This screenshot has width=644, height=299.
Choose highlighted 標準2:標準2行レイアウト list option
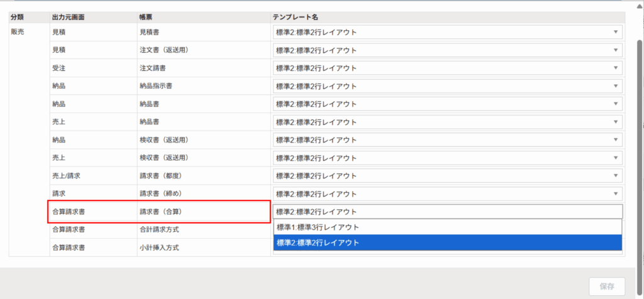[448, 243]
